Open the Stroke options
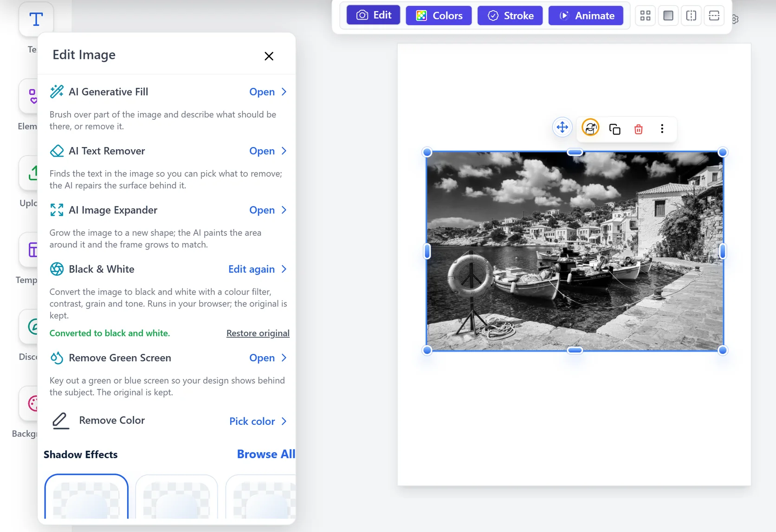Viewport: 776px width, 532px height. [510, 15]
